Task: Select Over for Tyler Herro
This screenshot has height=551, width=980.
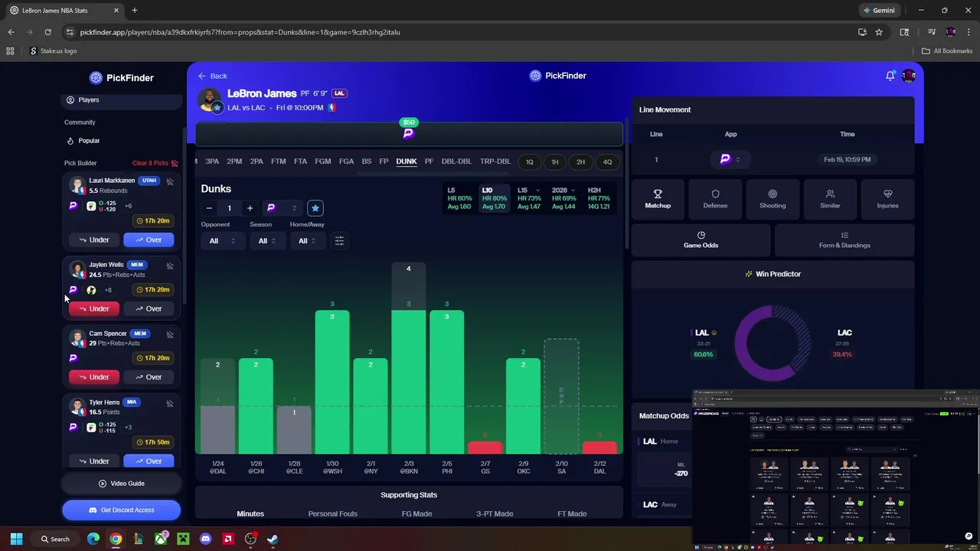Action: (149, 461)
